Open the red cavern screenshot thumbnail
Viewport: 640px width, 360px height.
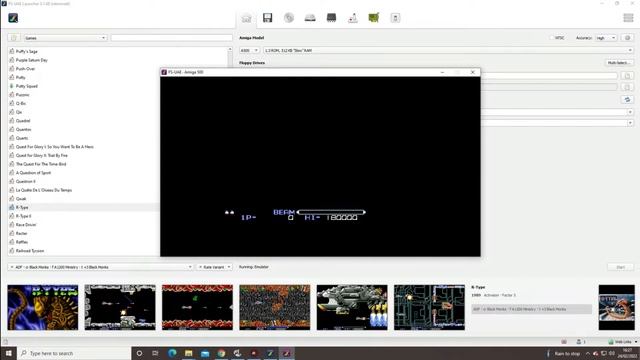click(x=198, y=307)
